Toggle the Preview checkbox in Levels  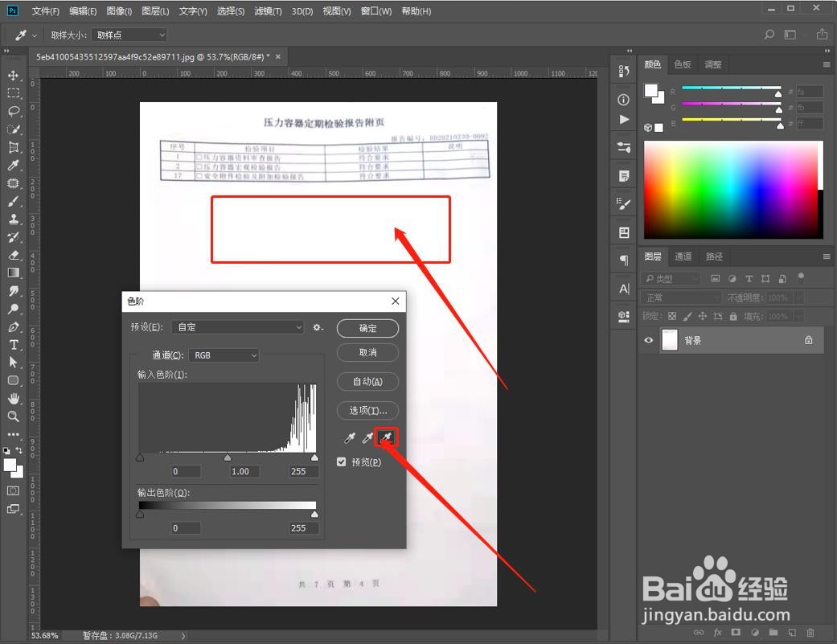(342, 462)
